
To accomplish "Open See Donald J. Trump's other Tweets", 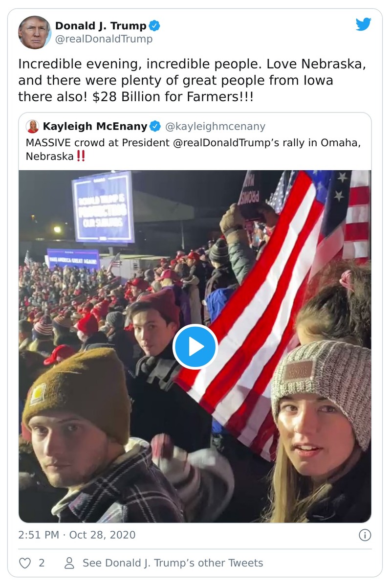I will click(x=173, y=563).
